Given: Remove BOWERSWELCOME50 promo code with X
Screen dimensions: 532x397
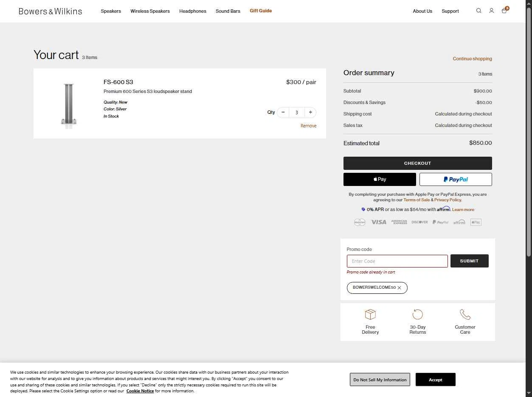Looking at the screenshot, I should point(399,288).
